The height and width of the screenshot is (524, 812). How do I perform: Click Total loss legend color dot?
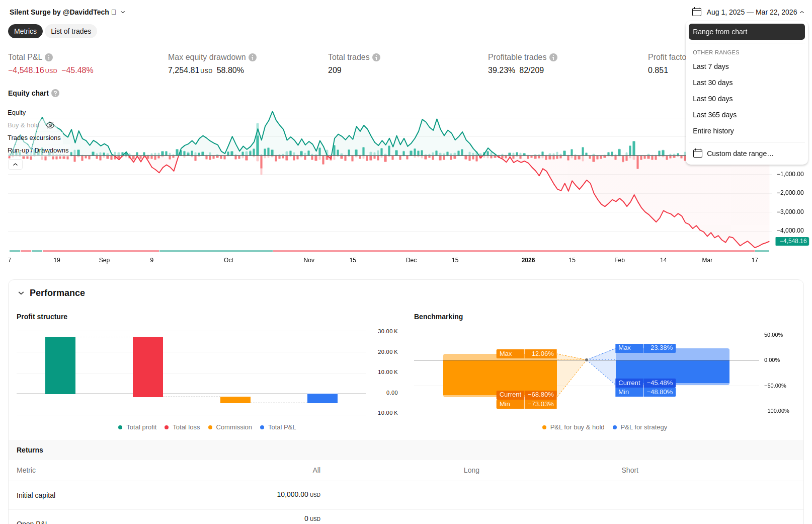(167, 427)
